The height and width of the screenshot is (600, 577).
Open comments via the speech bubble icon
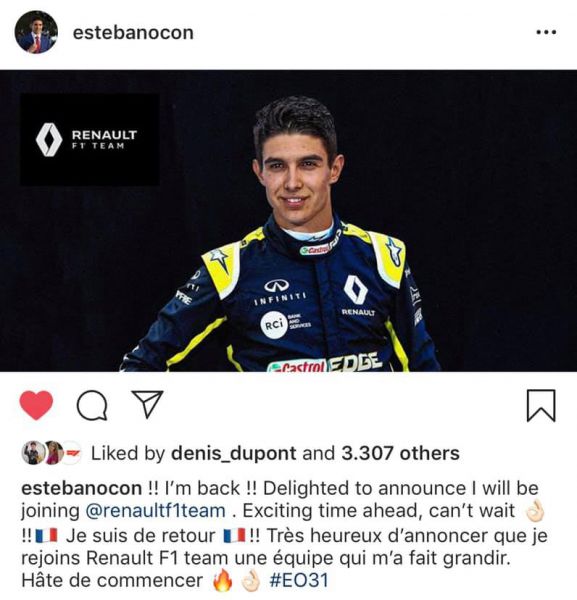tap(92, 405)
